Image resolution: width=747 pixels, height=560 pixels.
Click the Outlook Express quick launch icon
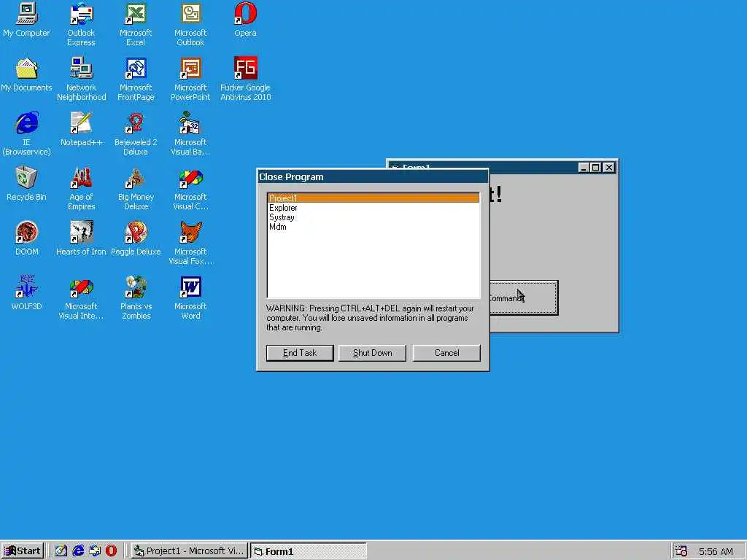(x=95, y=551)
